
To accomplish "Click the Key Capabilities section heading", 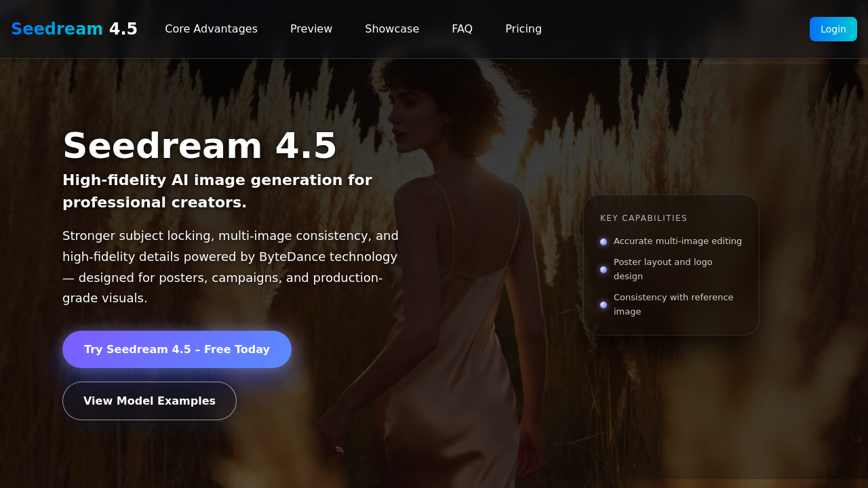I will (x=643, y=218).
